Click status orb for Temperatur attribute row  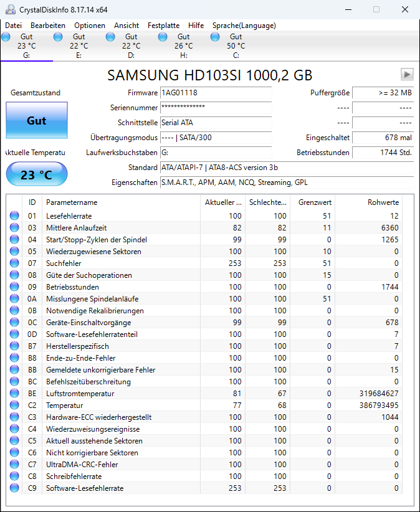click(x=14, y=405)
